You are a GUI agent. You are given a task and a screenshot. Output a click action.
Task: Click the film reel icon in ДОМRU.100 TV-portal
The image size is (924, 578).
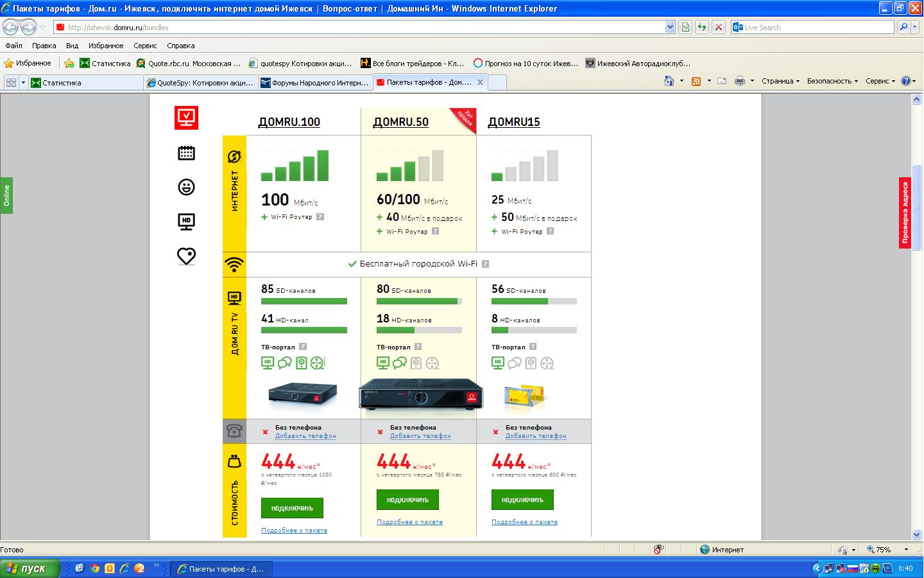pos(318,363)
